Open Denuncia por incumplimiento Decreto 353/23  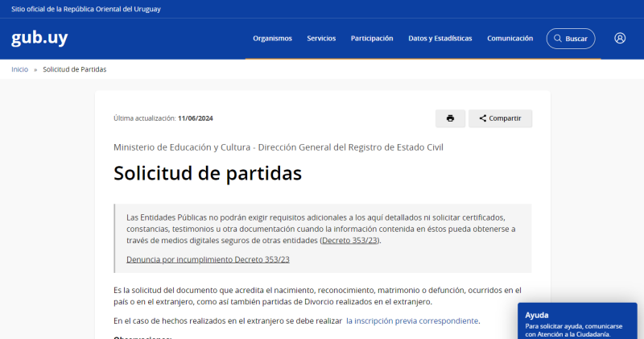pos(208,259)
